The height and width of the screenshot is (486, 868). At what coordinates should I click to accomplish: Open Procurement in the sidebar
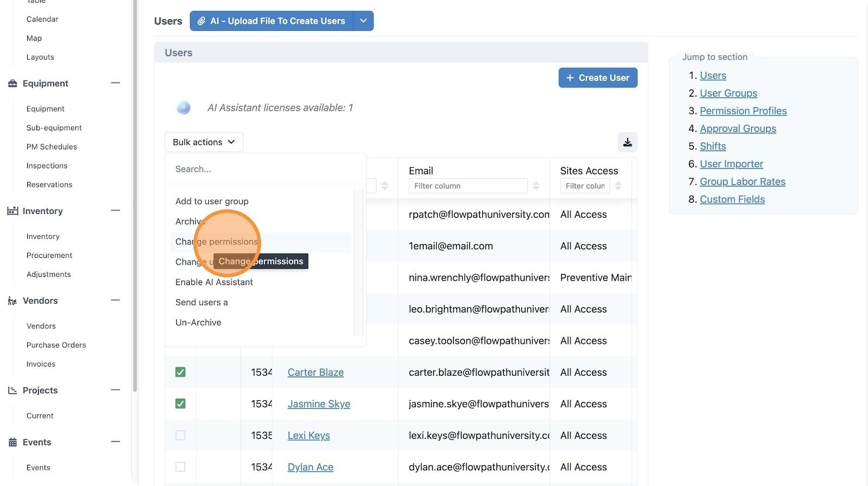pos(49,255)
